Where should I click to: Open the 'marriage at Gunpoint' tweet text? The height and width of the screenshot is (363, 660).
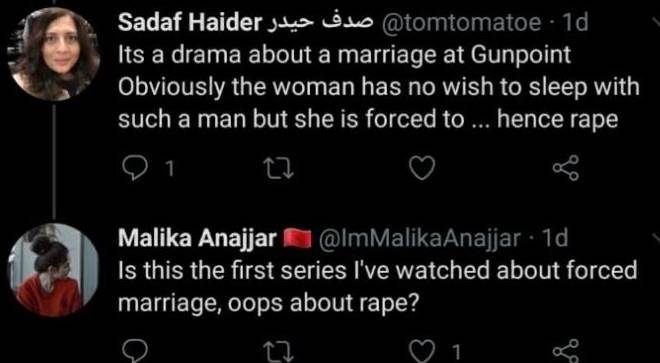pos(379,88)
